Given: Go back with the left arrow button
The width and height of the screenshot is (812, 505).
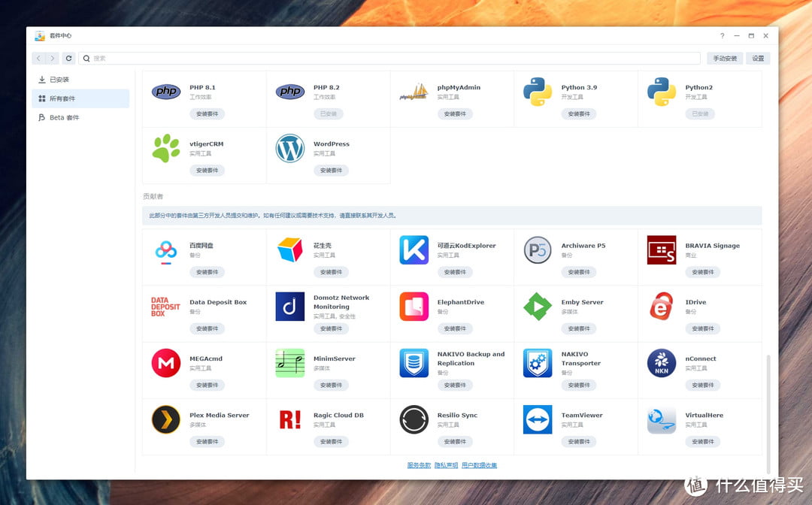Looking at the screenshot, I should (x=38, y=58).
